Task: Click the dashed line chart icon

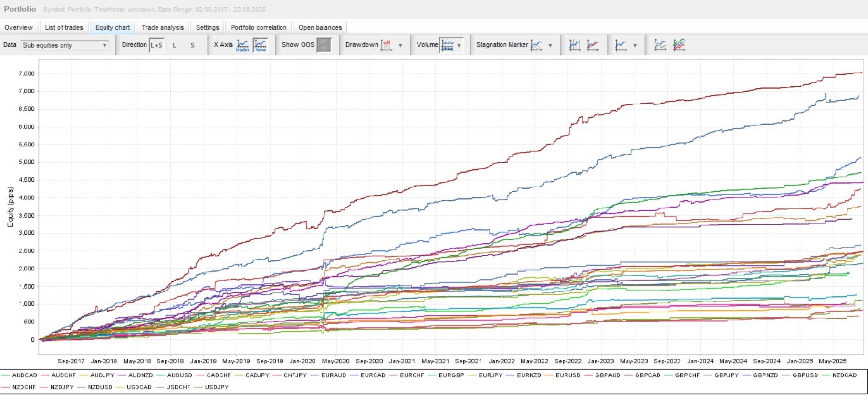Action: (660, 45)
